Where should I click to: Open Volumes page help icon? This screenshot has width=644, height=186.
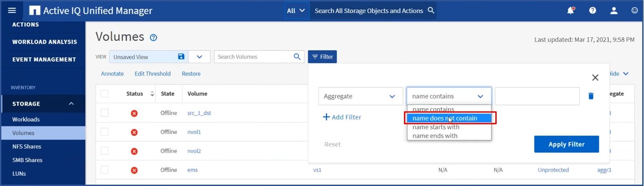click(x=153, y=38)
